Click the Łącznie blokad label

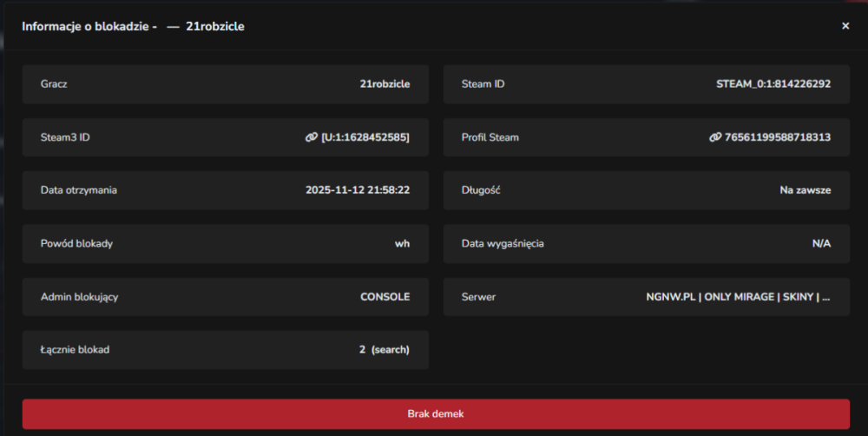pos(75,349)
